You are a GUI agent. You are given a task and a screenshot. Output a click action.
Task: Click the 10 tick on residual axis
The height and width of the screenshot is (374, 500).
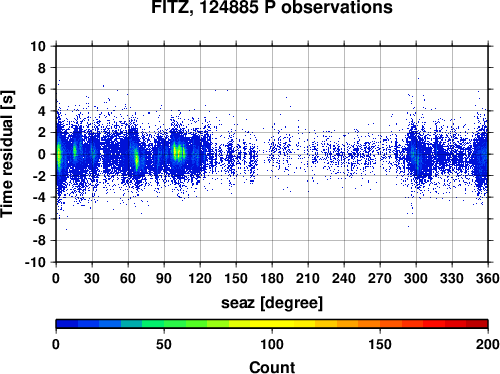[38, 46]
